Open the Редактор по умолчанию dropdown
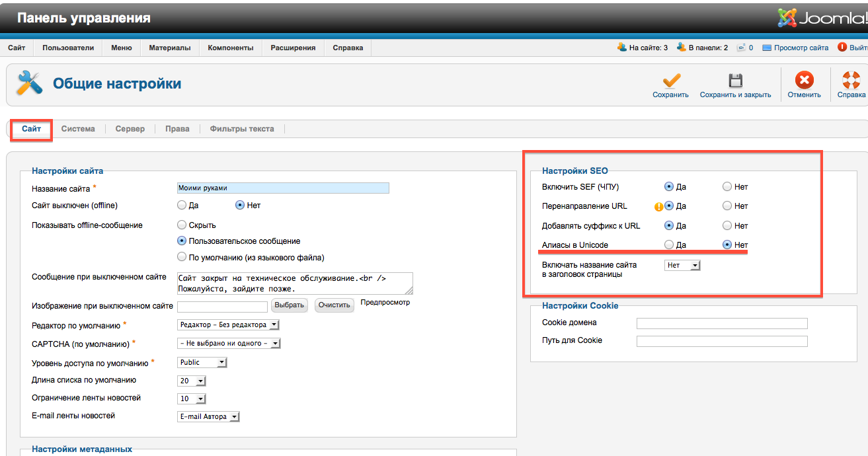The height and width of the screenshot is (456, 868). [229, 325]
